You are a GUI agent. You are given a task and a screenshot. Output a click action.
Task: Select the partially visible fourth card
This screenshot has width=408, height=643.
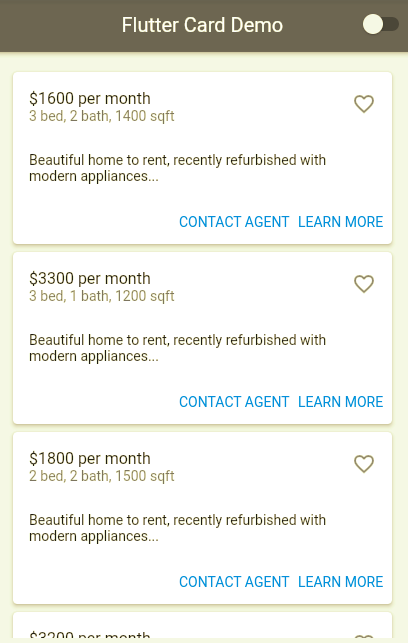click(203, 627)
